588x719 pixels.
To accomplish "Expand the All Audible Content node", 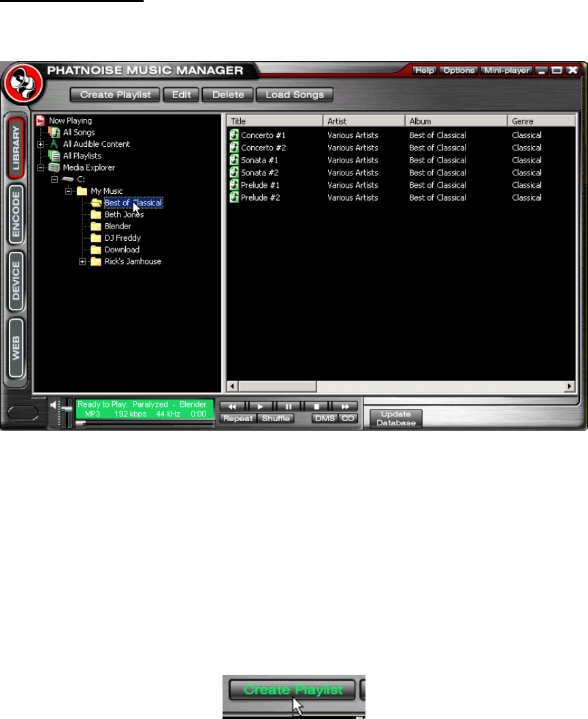I will pos(40,144).
